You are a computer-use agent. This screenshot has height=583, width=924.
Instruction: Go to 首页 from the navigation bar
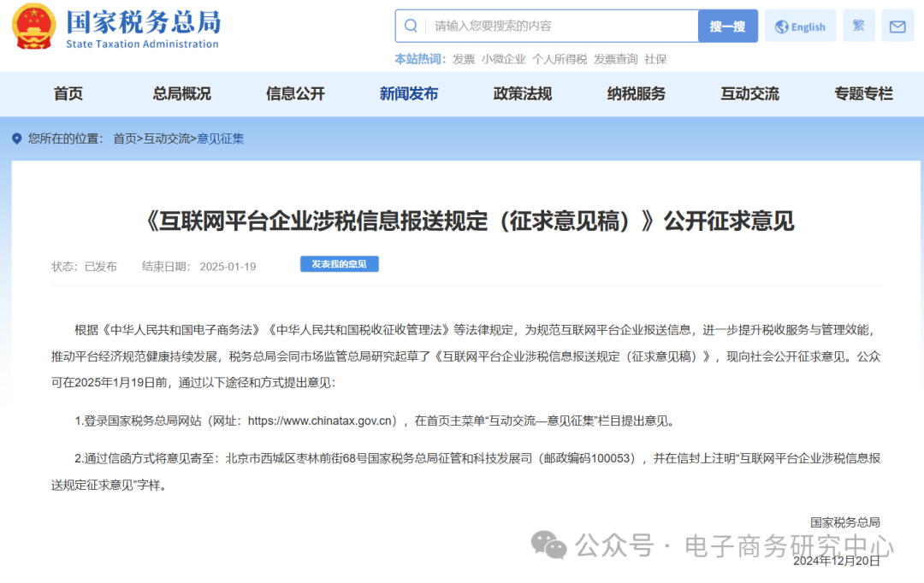coord(68,94)
